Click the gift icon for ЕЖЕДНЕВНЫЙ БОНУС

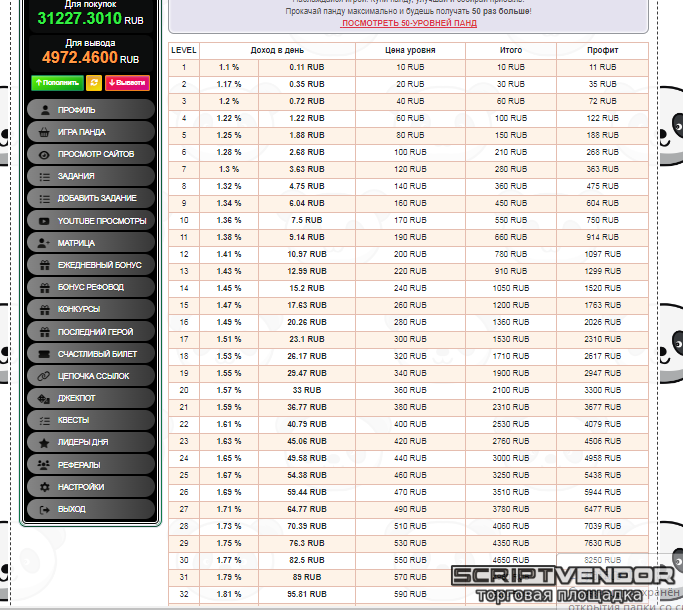(44, 265)
